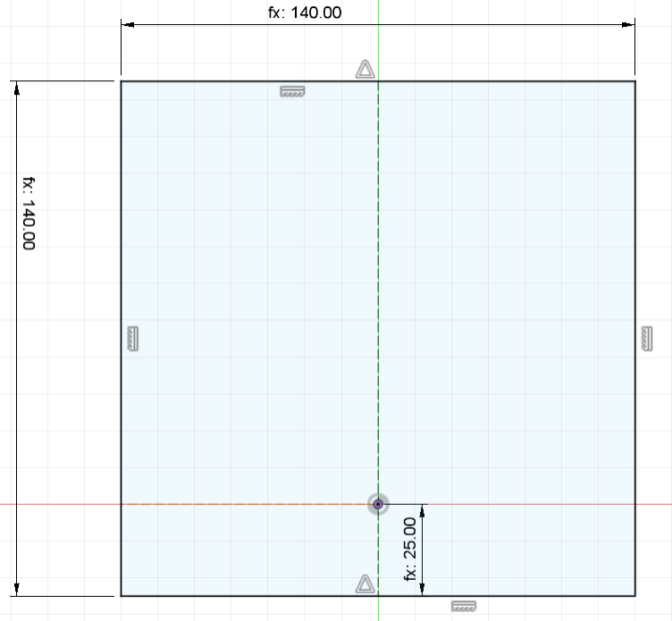Pick the left edge line of the rectangle
Viewport: 672px width, 621px height.
point(122,223)
